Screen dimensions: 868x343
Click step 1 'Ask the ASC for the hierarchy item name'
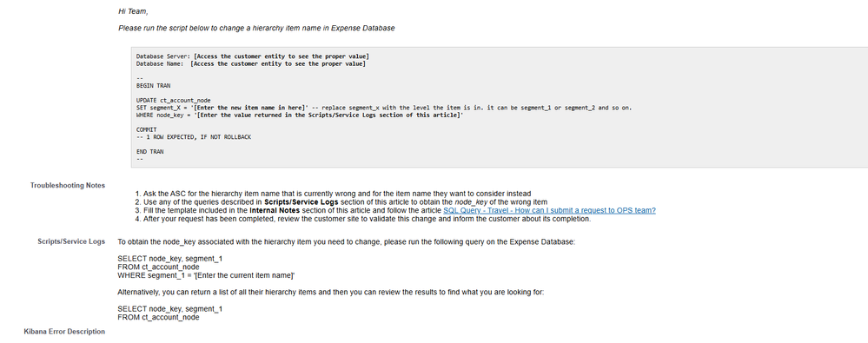tap(334, 194)
